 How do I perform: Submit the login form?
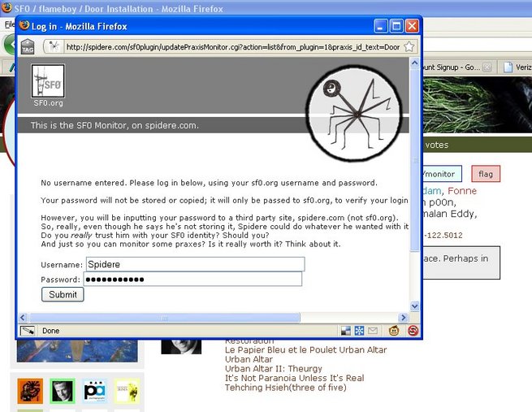pyautogui.click(x=63, y=294)
